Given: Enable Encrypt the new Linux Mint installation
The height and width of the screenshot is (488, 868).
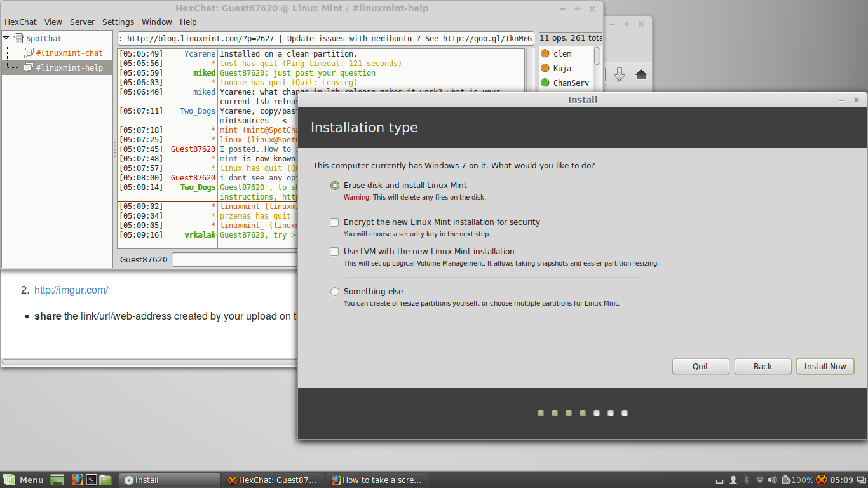Looking at the screenshot, I should click(x=334, y=222).
